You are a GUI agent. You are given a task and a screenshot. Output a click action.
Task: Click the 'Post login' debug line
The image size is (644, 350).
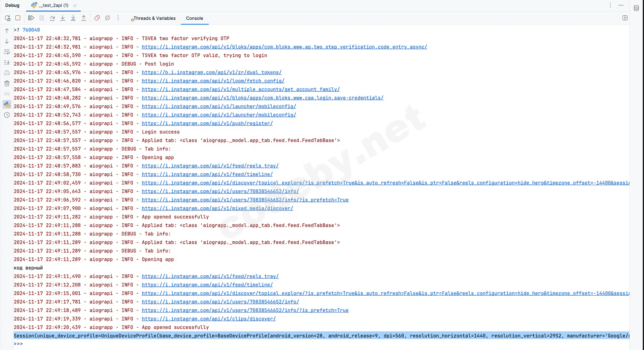coord(159,64)
